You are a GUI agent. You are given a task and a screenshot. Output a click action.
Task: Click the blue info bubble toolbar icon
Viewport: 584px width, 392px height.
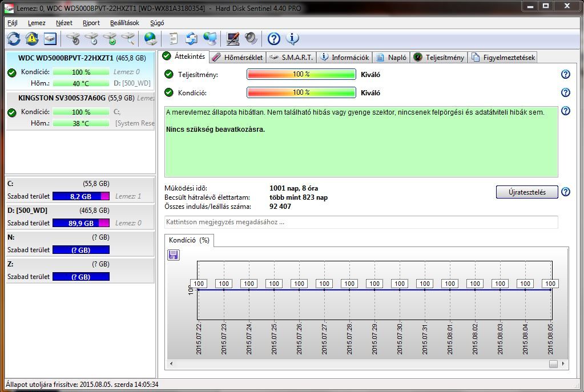point(292,39)
